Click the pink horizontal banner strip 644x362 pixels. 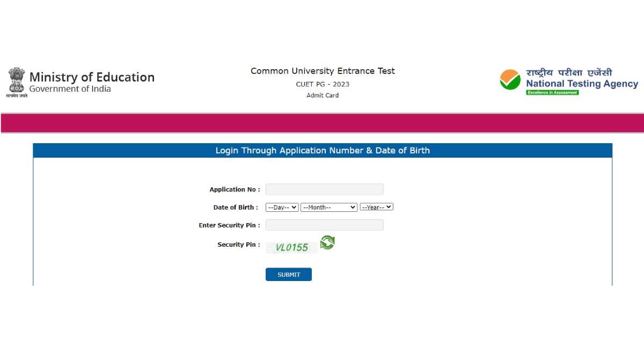[x=322, y=122]
